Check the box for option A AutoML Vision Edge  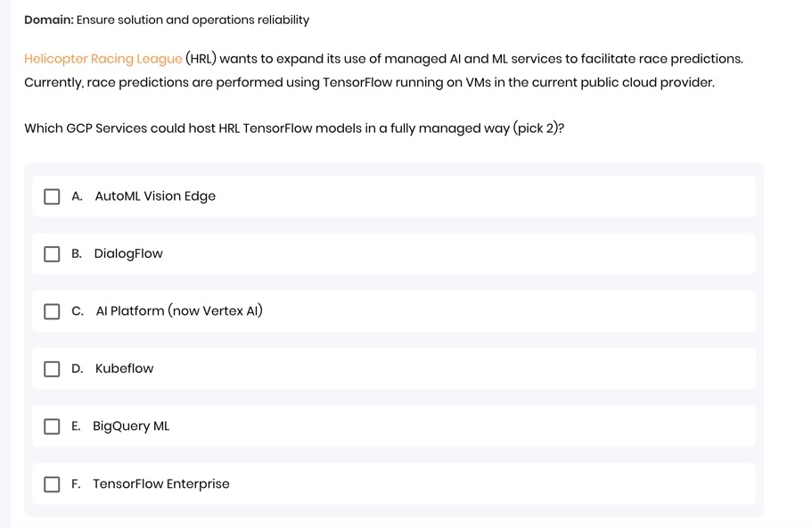52,196
